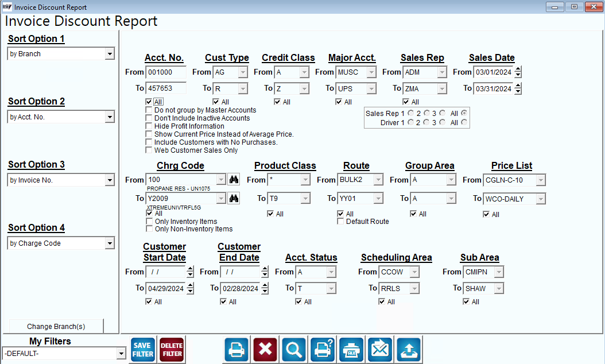Open Chrg Code To binoculars lookup
Screen dimensions: 605x364
(x=234, y=199)
